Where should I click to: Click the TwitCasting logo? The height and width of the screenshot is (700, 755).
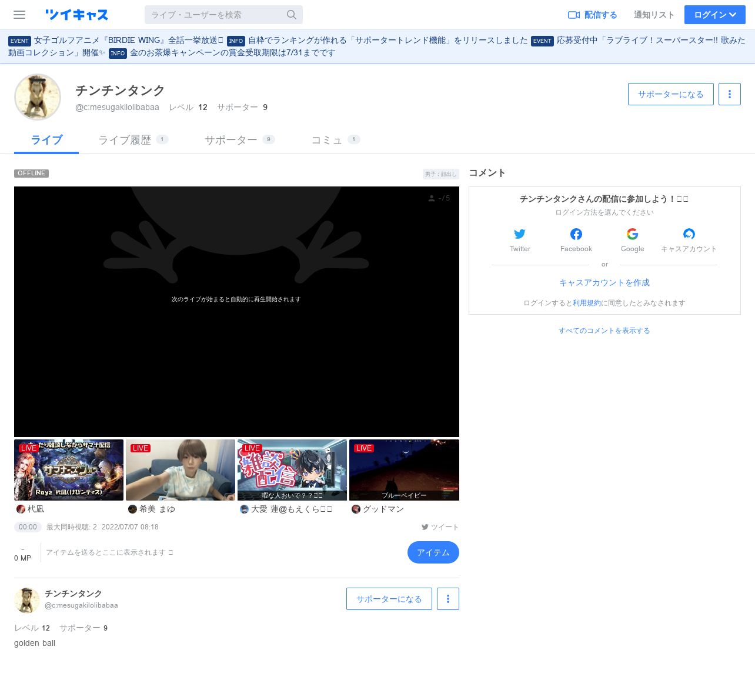point(76,15)
